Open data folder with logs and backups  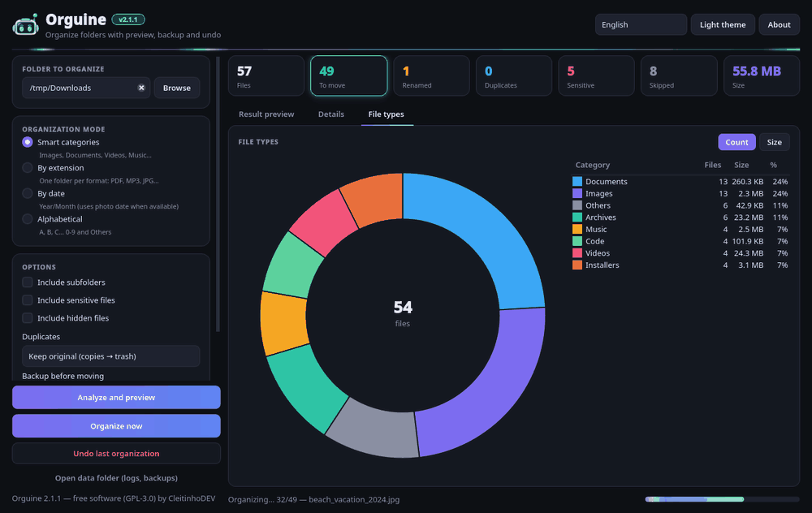click(116, 478)
